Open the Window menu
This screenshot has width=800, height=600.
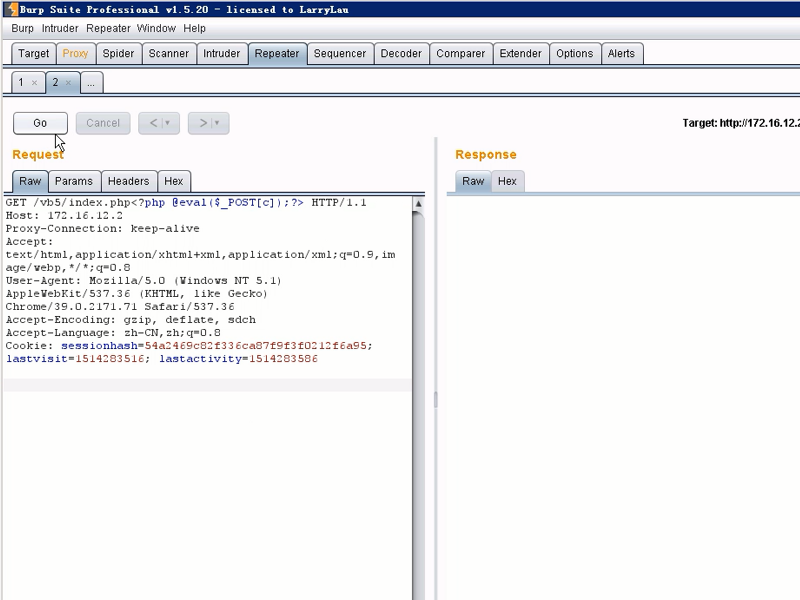(156, 29)
